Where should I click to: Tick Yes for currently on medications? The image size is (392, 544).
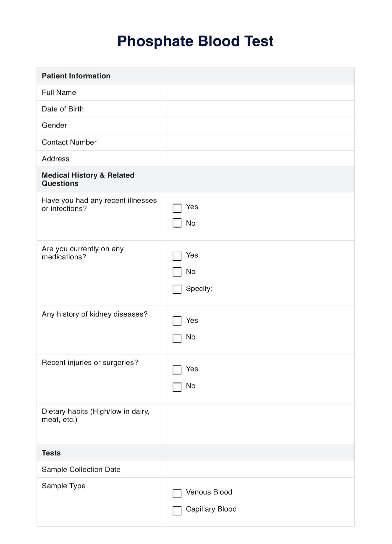tap(177, 256)
